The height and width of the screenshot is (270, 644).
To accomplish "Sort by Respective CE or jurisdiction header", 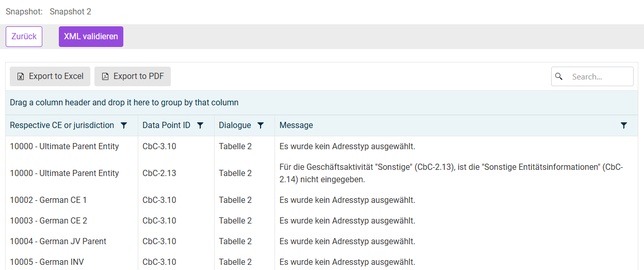I will pos(62,125).
